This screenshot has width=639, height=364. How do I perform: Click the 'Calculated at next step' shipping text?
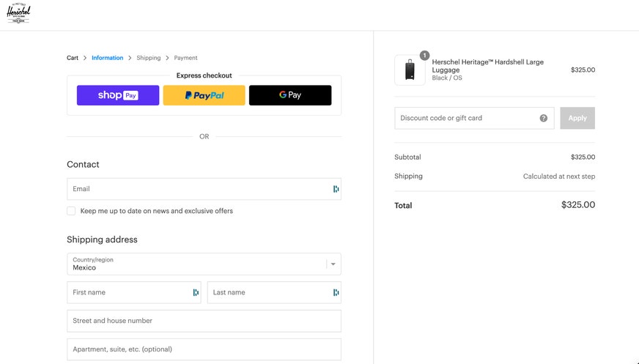pyautogui.click(x=558, y=177)
